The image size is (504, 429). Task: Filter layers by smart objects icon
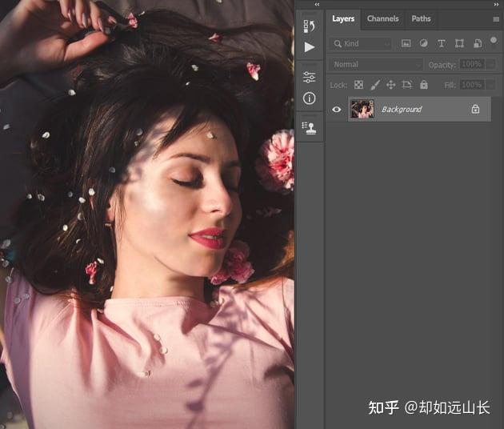point(478,43)
